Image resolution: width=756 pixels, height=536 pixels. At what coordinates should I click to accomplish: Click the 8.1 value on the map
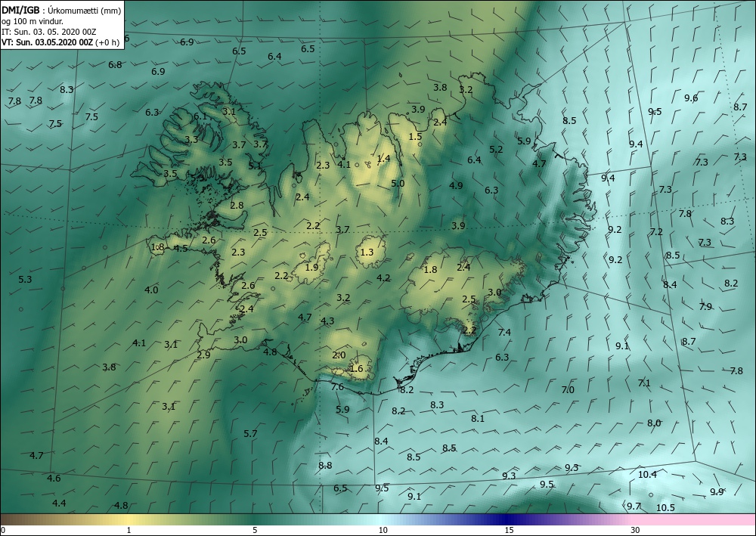478,418
